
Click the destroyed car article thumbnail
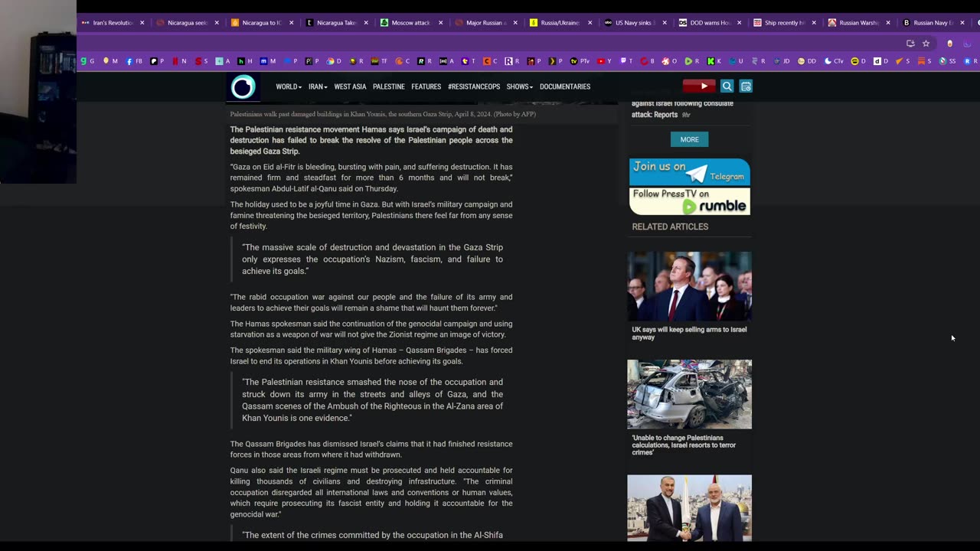click(690, 394)
